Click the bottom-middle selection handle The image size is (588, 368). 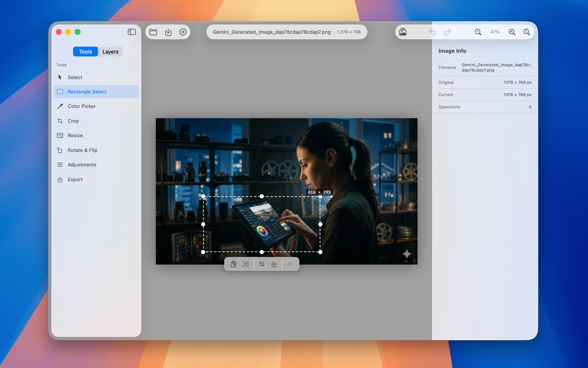(x=262, y=252)
